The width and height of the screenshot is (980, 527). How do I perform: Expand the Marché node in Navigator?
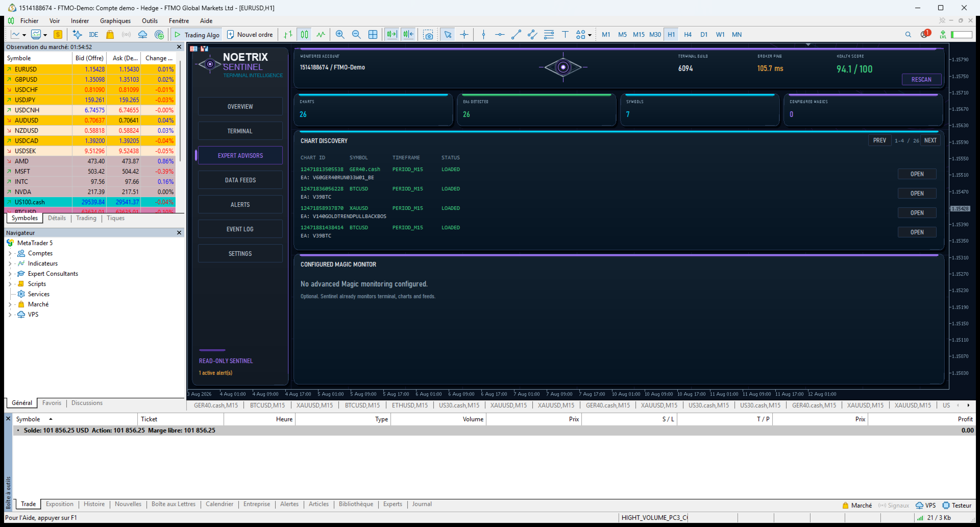click(x=10, y=304)
